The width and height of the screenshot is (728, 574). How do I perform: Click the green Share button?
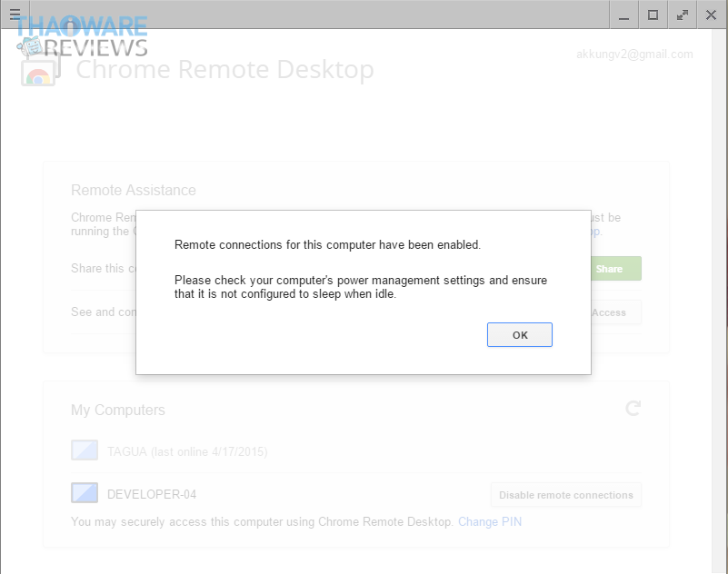615,269
